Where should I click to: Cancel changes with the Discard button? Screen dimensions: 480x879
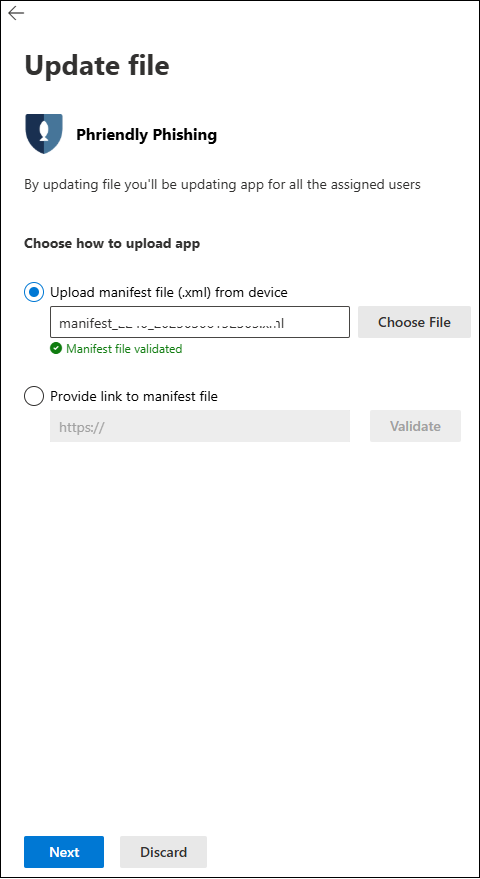click(x=164, y=852)
